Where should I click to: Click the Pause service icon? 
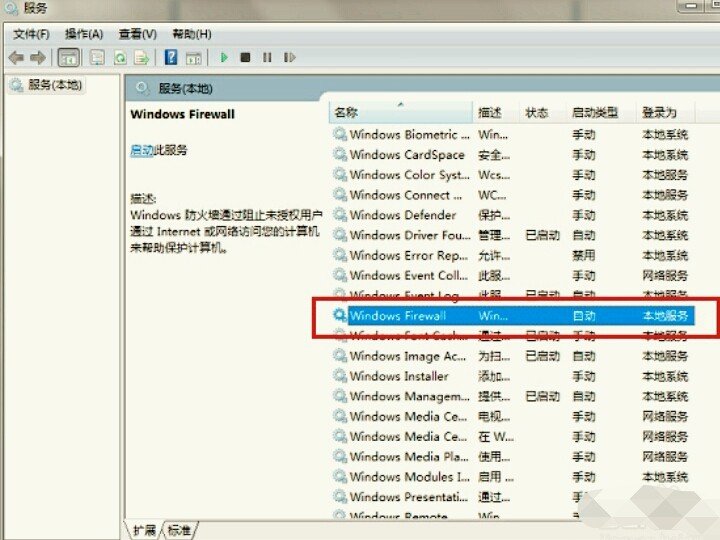[267, 57]
